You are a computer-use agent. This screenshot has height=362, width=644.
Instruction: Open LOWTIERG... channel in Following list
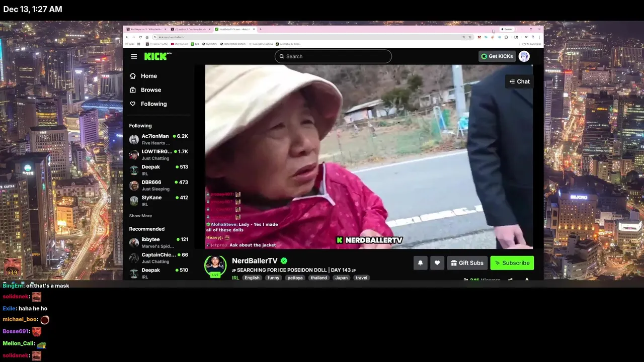158,154
